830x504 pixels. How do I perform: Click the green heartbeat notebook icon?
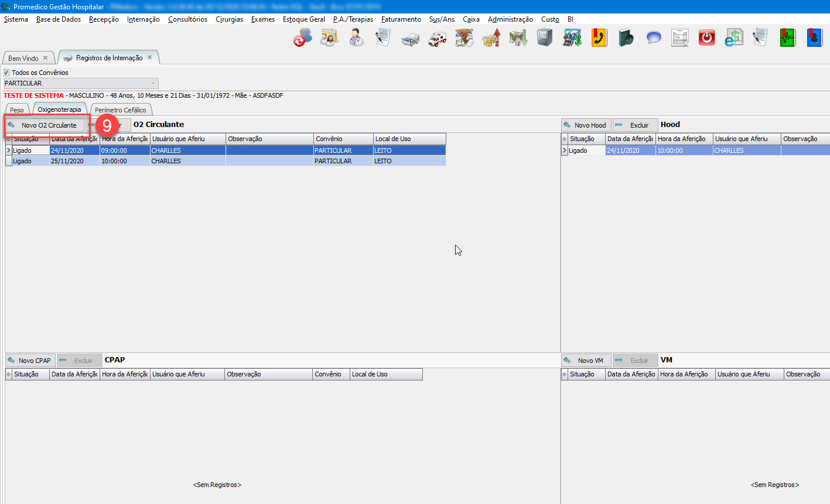coord(787,39)
